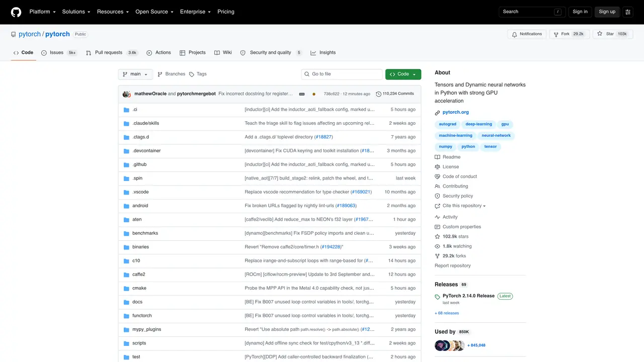The image size is (644, 362).
Task: Click the Branches link
Action: tap(171, 74)
